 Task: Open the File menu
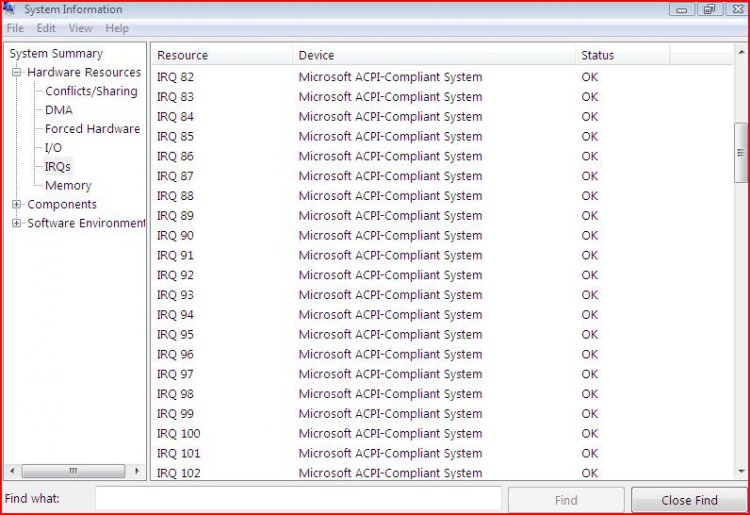15,28
